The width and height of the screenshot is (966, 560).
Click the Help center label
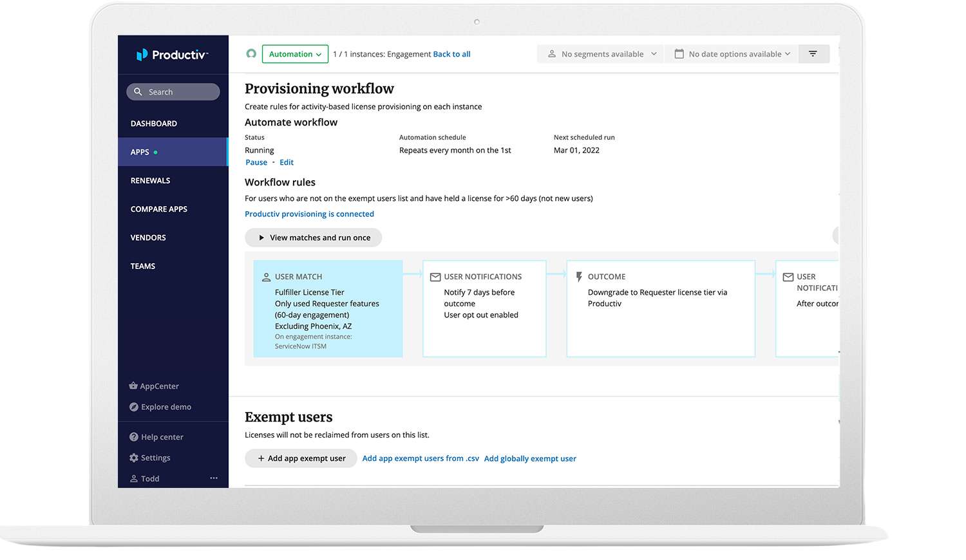[162, 437]
